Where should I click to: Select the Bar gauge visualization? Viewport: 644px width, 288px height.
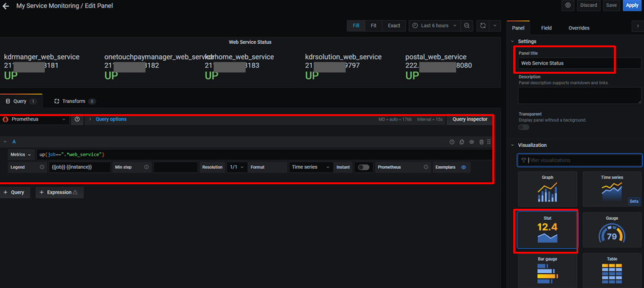[548, 271]
